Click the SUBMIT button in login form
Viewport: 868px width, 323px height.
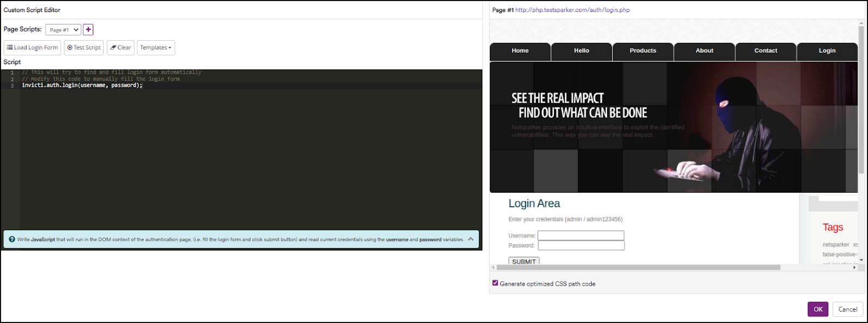pyautogui.click(x=524, y=261)
